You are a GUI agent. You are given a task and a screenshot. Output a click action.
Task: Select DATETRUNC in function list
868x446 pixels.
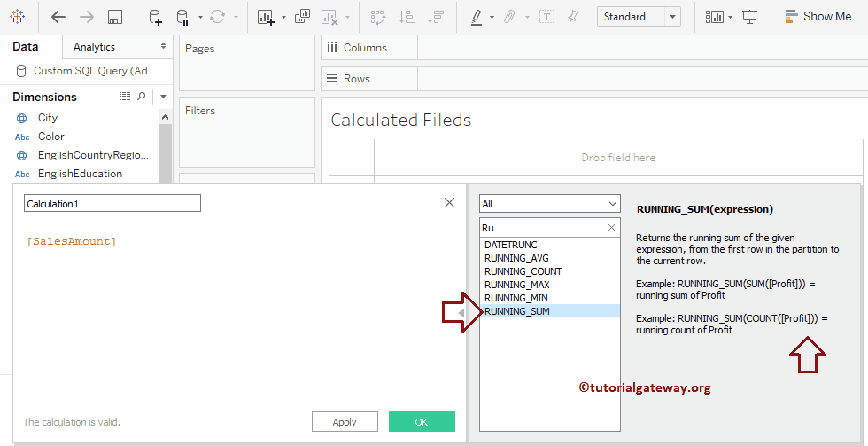tap(550, 245)
